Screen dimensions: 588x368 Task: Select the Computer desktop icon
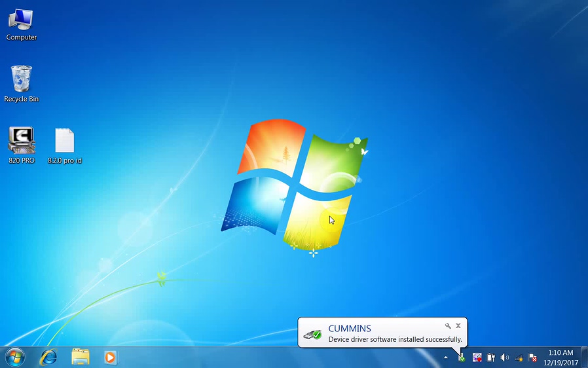[21, 25]
